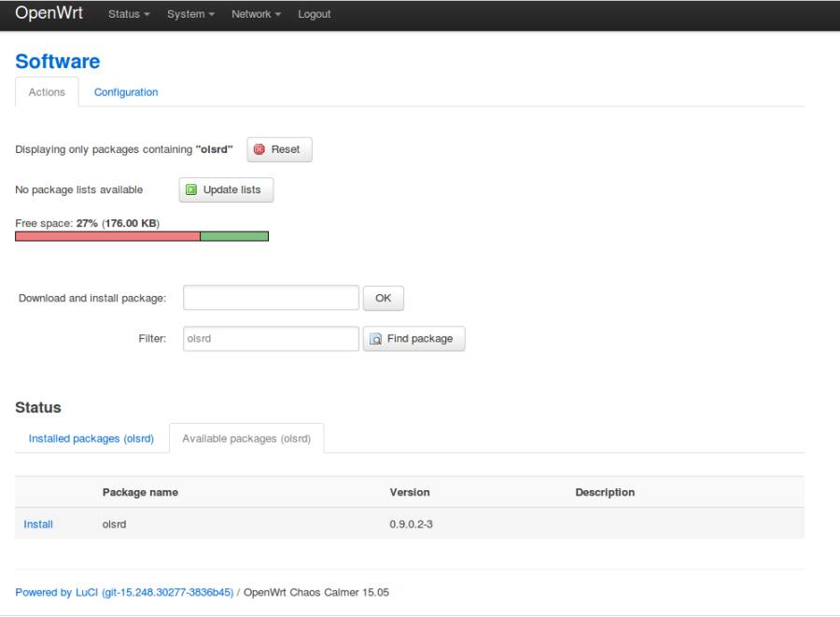Select the Available packages (olsrd) tab
Image resolution: width=840 pixels, height=617 pixels.
click(x=246, y=439)
